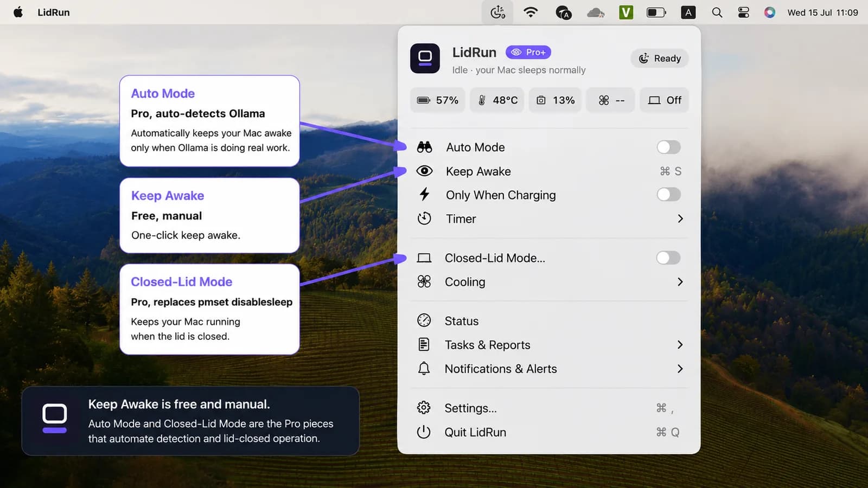
Task: Expand the Notifications & Alerts chevron
Action: coord(680,368)
